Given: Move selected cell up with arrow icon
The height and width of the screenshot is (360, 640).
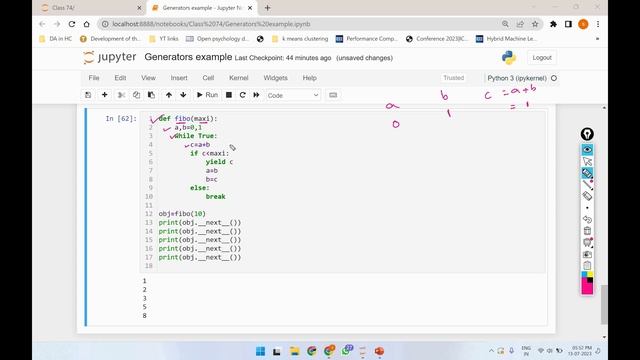Looking at the screenshot, I should click(x=169, y=95).
